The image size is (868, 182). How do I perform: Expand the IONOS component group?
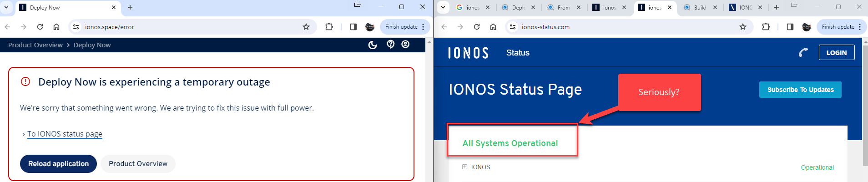[465, 167]
